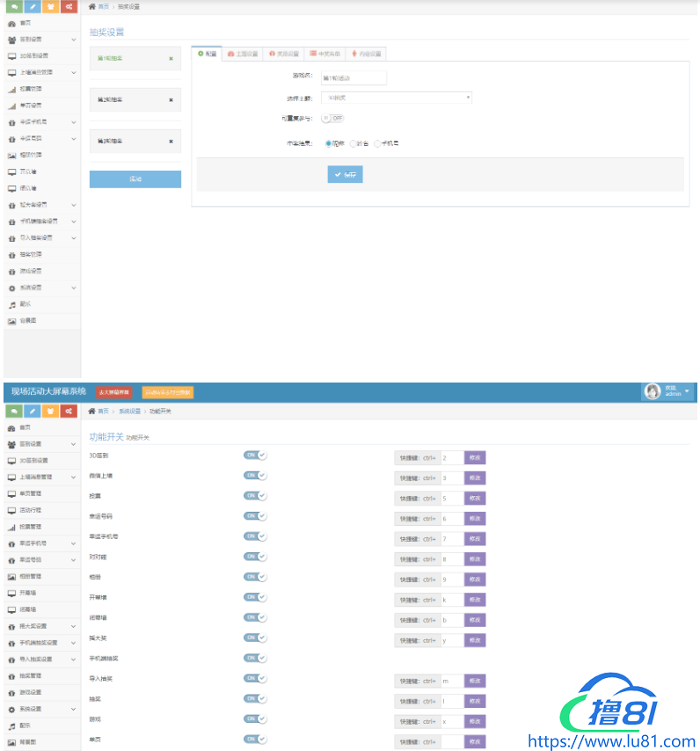Click the admin user avatar icon
The width and height of the screenshot is (700, 751).
(x=653, y=392)
